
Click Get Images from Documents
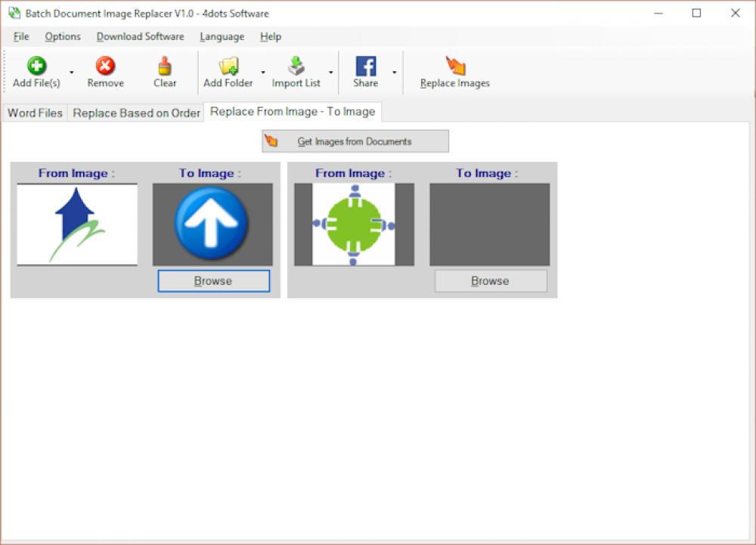point(354,141)
